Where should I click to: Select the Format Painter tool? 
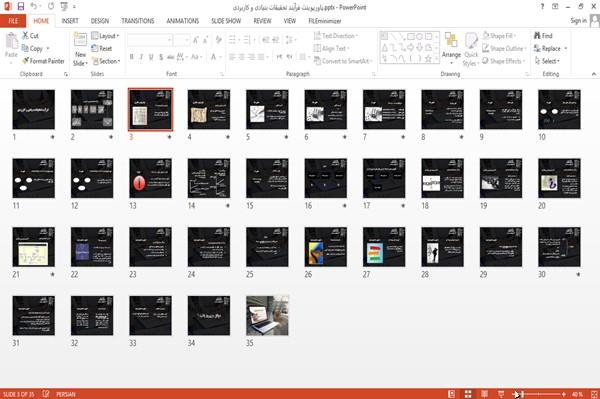click(x=43, y=61)
